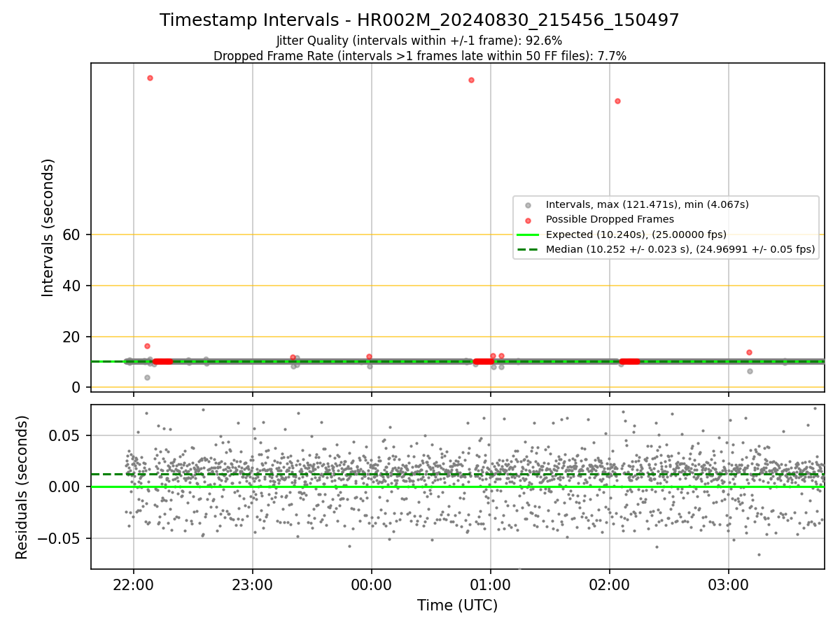Viewport: 840px width, 630px height.
Task: Click the red outlier point at top before 01:00
Action: coord(471,80)
